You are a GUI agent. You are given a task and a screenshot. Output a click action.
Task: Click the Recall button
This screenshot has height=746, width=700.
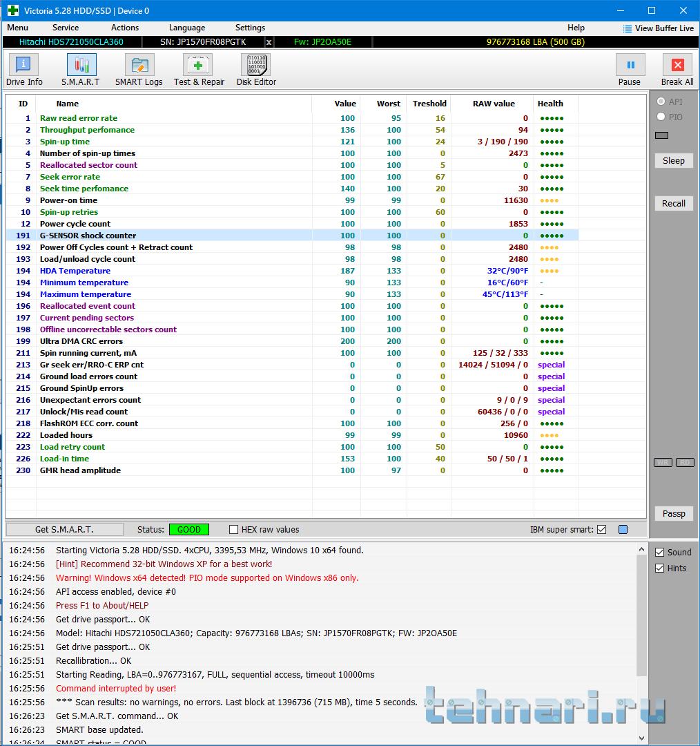(x=674, y=204)
